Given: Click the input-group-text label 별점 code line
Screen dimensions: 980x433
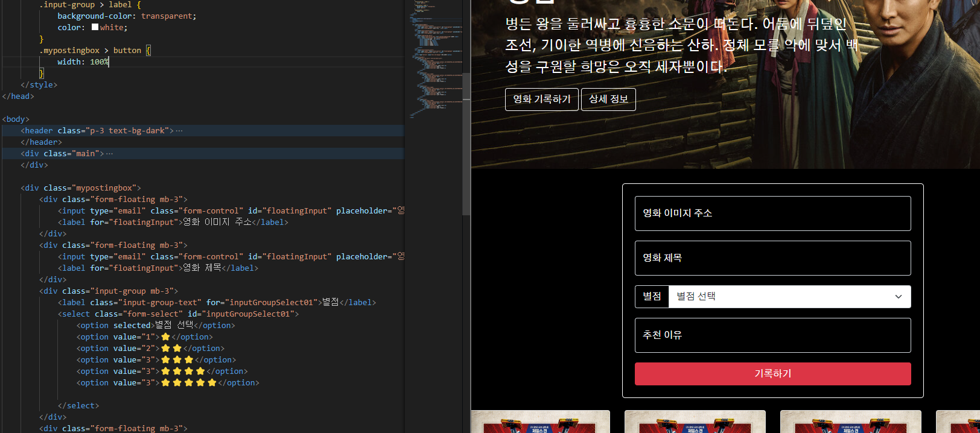Looking at the screenshot, I should (x=217, y=303).
